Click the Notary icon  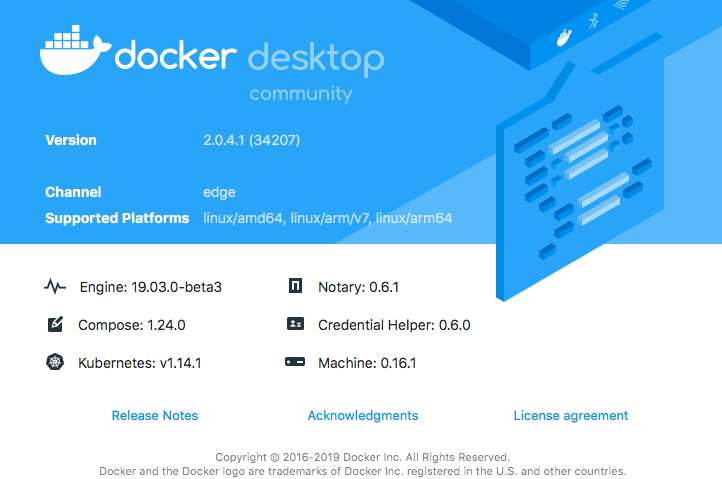(295, 287)
